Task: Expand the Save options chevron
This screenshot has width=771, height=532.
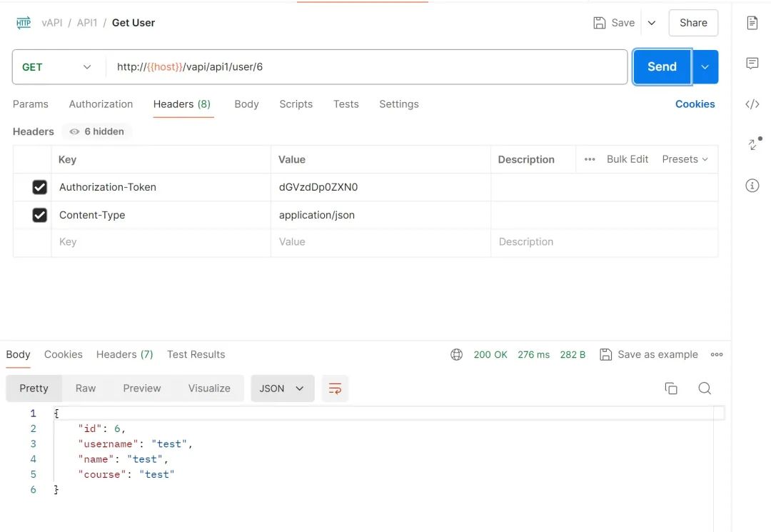Action: (652, 23)
